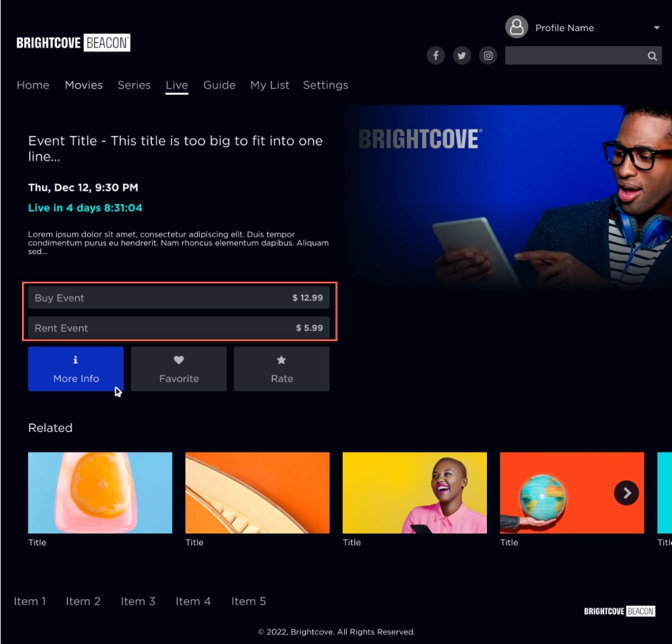The width and height of the screenshot is (672, 644).
Task: Open My List in navigation
Action: pyautogui.click(x=270, y=85)
